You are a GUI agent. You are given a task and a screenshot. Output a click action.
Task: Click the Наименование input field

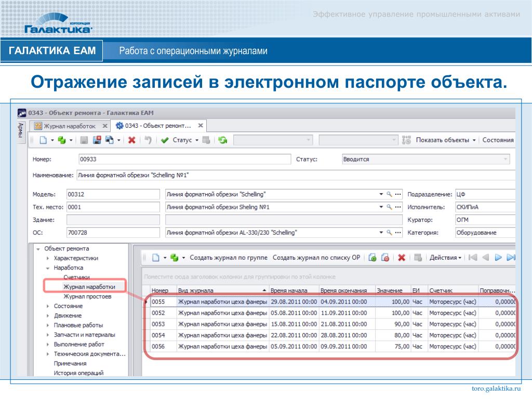(296, 176)
